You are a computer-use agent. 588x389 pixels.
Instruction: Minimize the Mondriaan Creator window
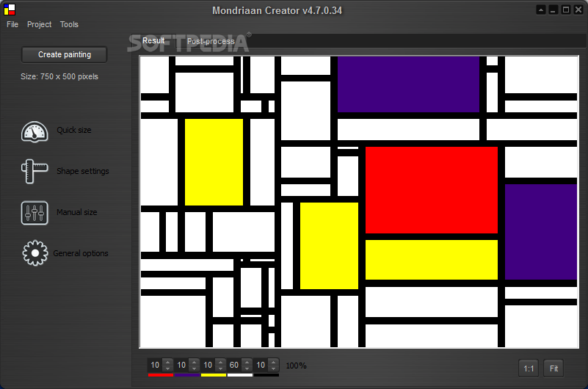click(553, 10)
